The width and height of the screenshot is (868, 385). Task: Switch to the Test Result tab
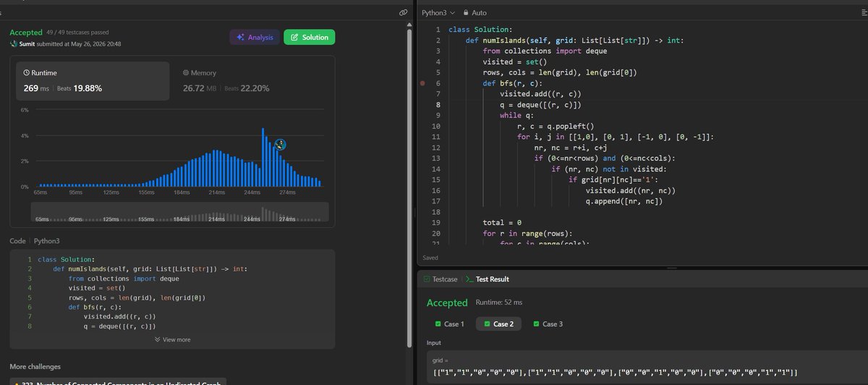tap(488, 279)
